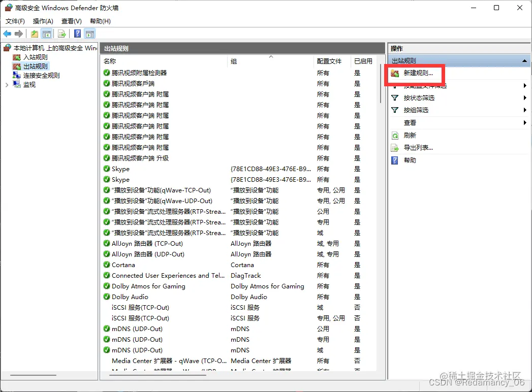This screenshot has height=392, width=532.
Task: Select the 入站规则 tree node
Action: point(35,57)
